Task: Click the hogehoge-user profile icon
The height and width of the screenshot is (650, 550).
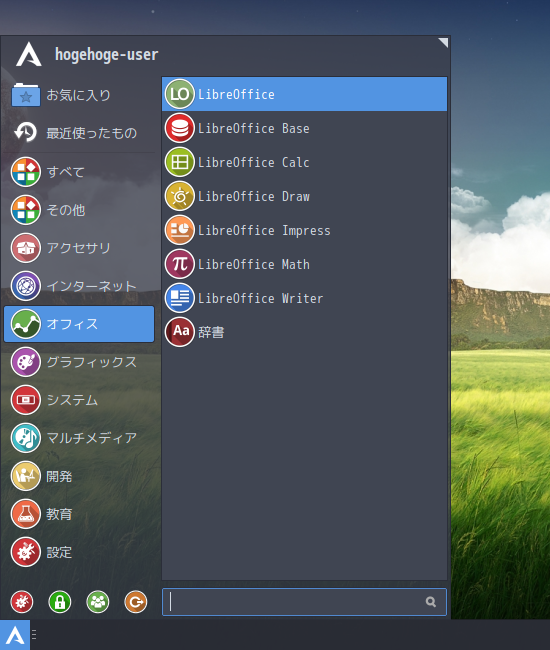Action: [29, 54]
